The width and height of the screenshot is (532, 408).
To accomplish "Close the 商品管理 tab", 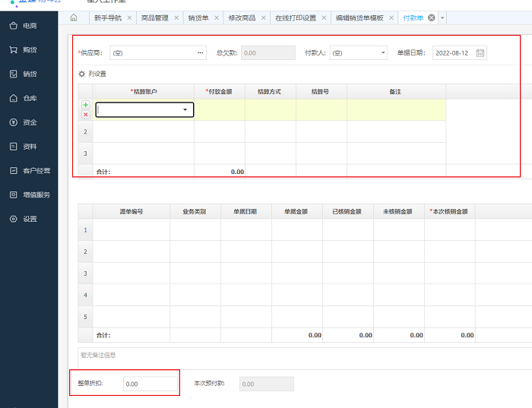I will [176, 17].
